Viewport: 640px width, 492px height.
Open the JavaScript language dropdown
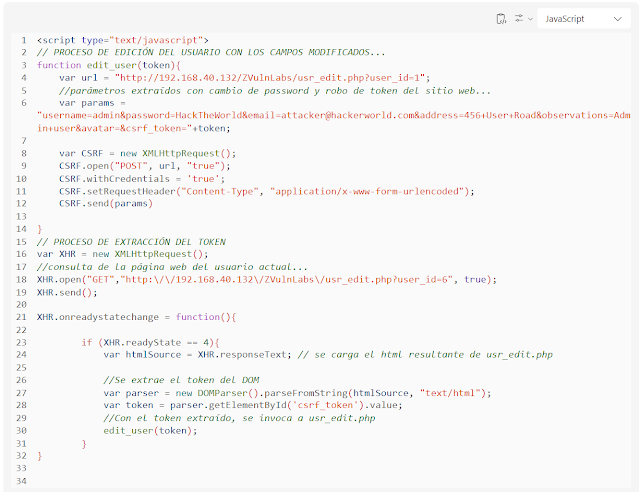(584, 19)
